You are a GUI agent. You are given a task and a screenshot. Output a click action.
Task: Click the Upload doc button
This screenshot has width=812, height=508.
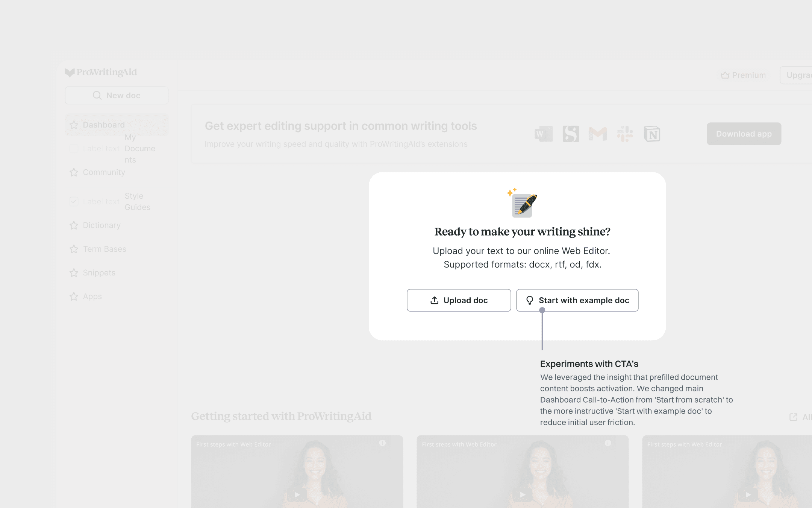pyautogui.click(x=459, y=300)
